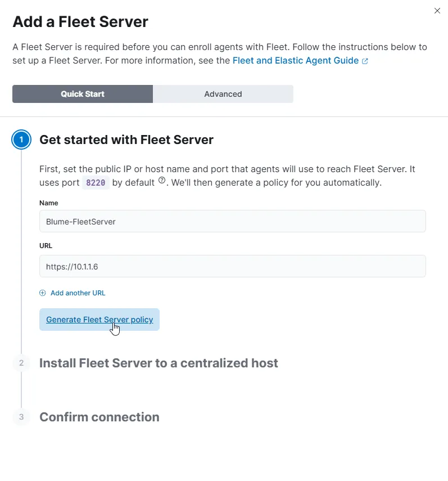Click the port help question mark icon
Screen dimensions: 448x481
point(162,181)
